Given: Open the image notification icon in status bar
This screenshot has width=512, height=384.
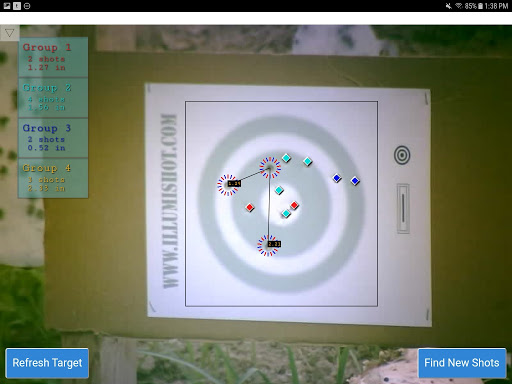Looking at the screenshot, I should click(x=7, y=6).
